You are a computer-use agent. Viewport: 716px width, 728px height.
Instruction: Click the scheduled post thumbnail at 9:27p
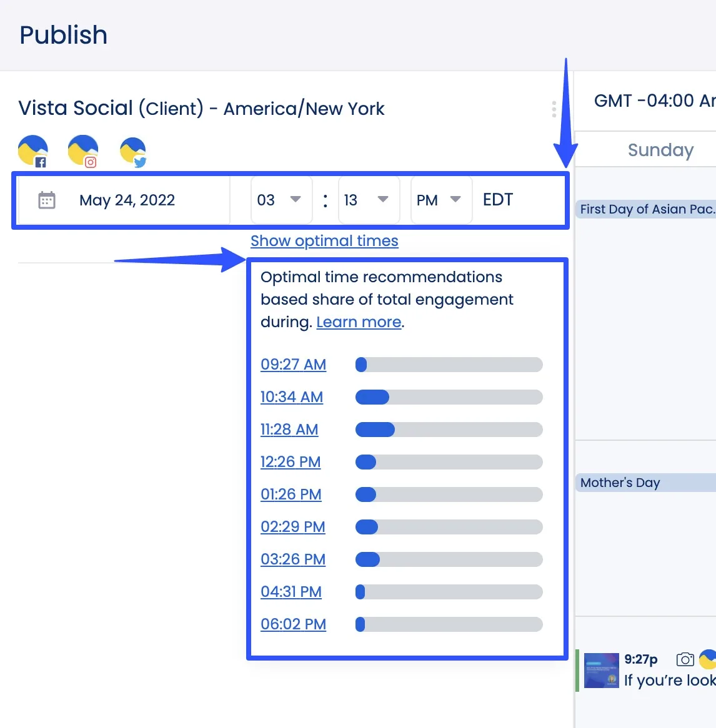[601, 671]
